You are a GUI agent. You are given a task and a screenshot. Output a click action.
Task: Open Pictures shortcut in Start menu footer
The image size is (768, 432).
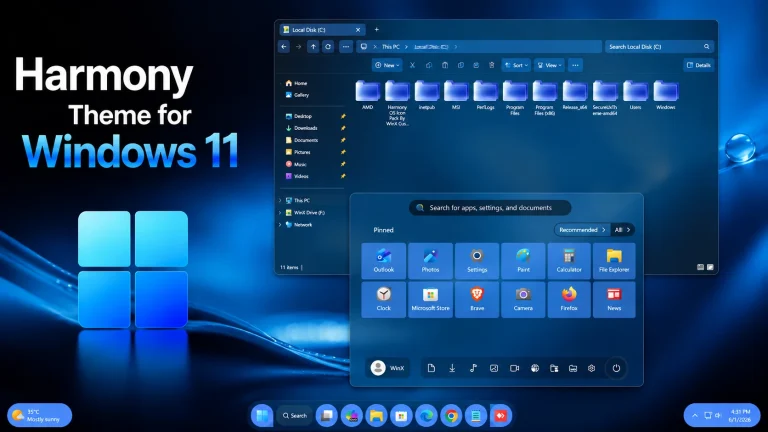coord(494,368)
